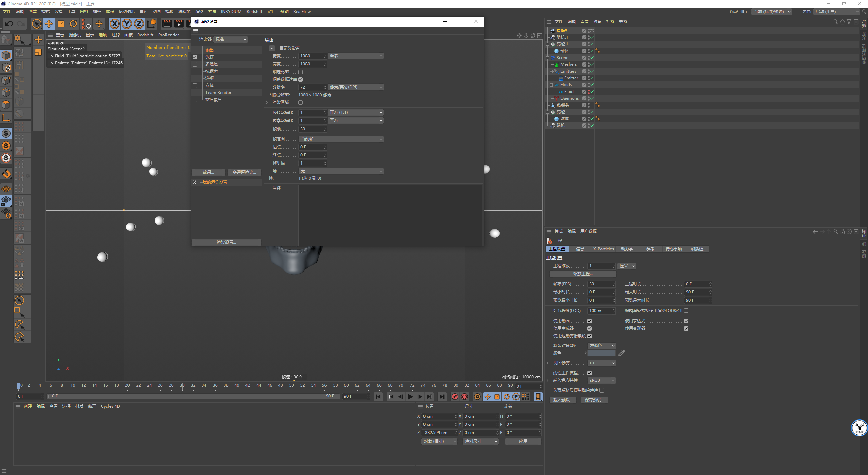Toggle the 调整数据速率 checkbox
Screen dimensions: 868x475
[x=300, y=80]
